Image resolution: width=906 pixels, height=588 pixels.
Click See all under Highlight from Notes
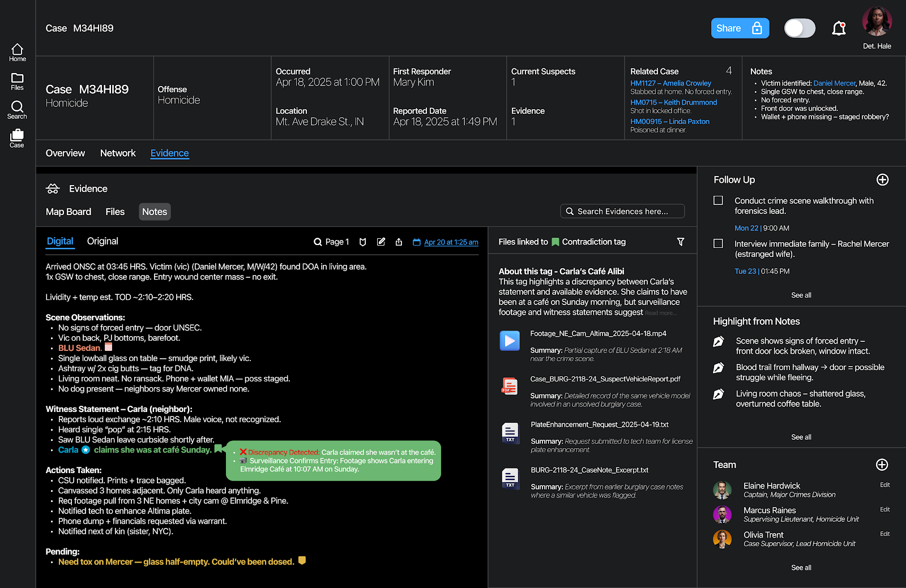tap(801, 437)
